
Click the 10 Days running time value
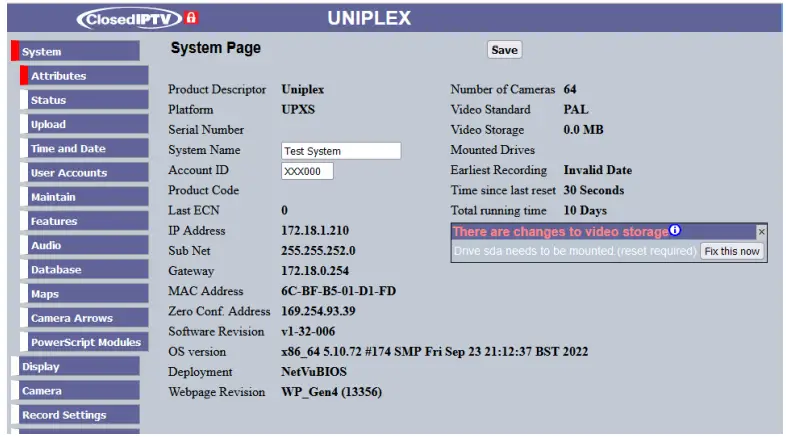click(585, 210)
